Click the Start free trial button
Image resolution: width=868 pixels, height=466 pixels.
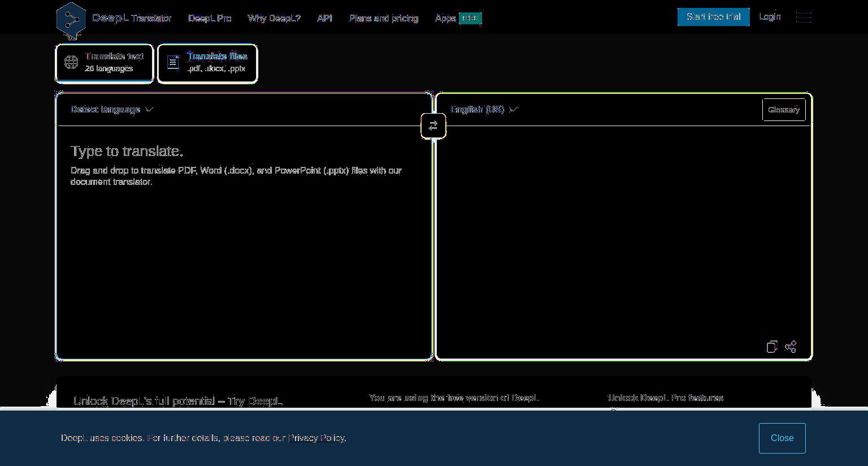tap(714, 17)
